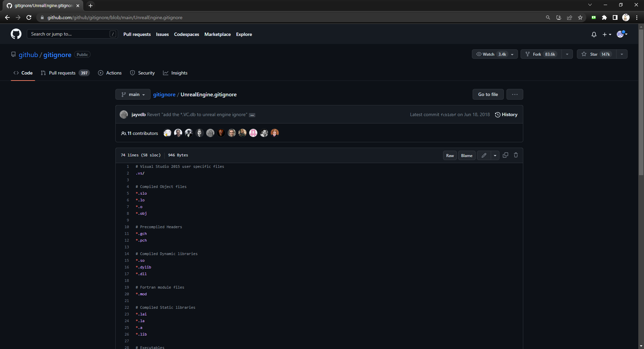This screenshot has height=349, width=644.
Task: Click line 8 containing *.obj
Action: pos(141,213)
